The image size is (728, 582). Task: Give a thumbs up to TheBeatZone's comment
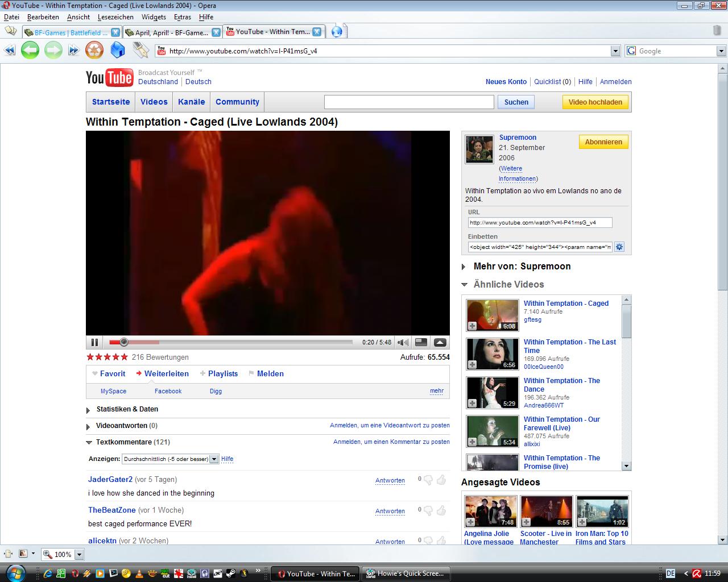click(x=441, y=510)
